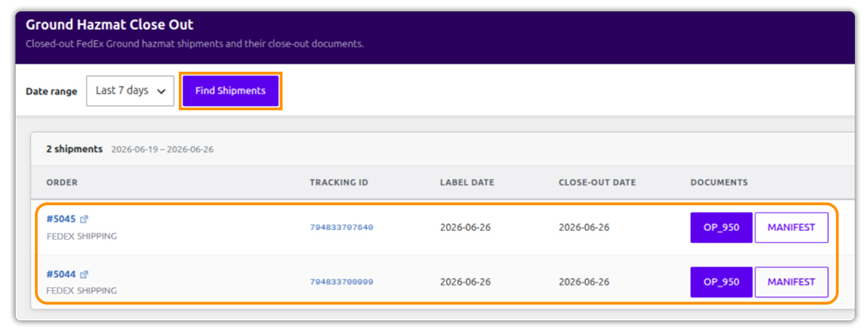This screenshot has height=330, width=868.
Task: Click the DOCUMENTS column header
Action: [719, 182]
